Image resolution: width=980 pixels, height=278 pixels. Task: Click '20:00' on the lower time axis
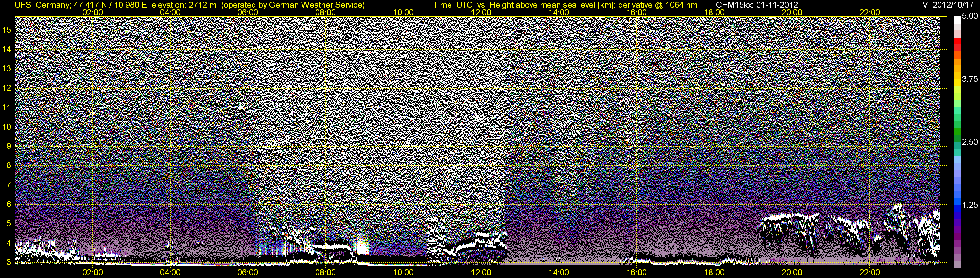coord(792,273)
